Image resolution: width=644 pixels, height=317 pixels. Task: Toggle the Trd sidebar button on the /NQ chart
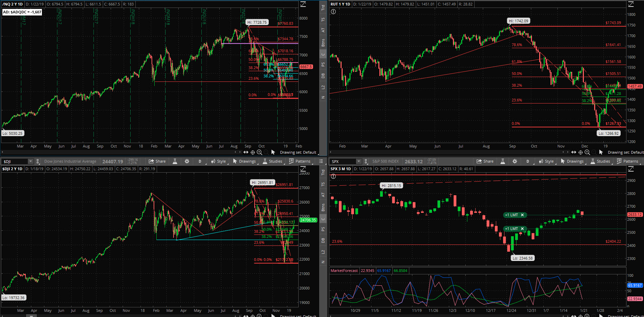coord(323,8)
